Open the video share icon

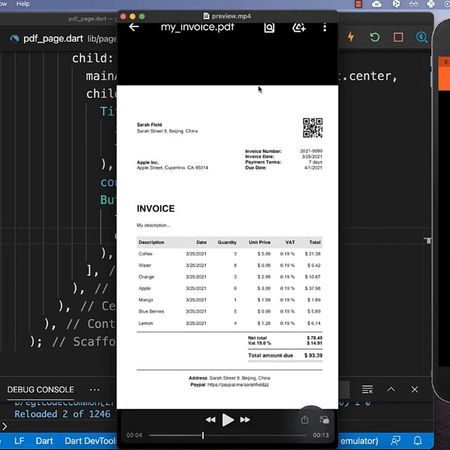(x=305, y=420)
